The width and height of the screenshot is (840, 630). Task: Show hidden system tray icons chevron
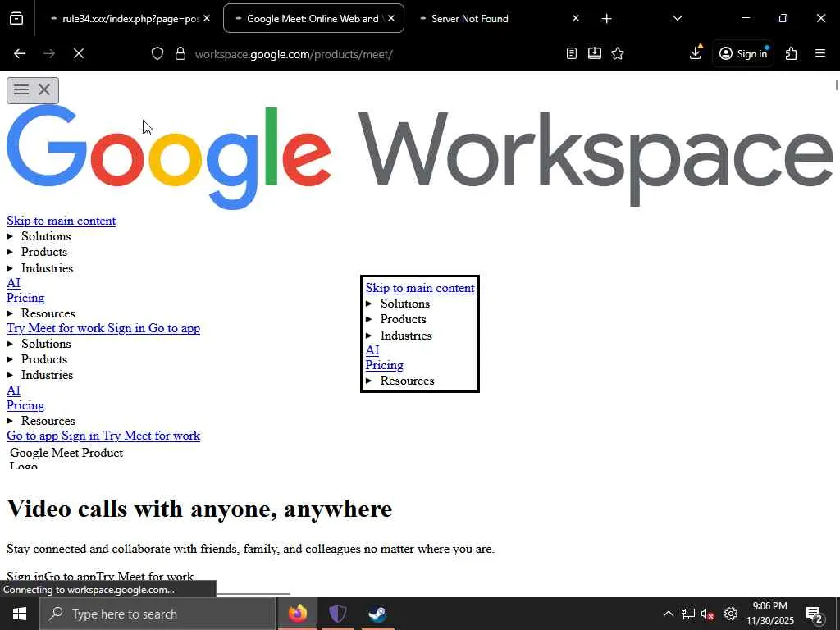pyautogui.click(x=668, y=614)
